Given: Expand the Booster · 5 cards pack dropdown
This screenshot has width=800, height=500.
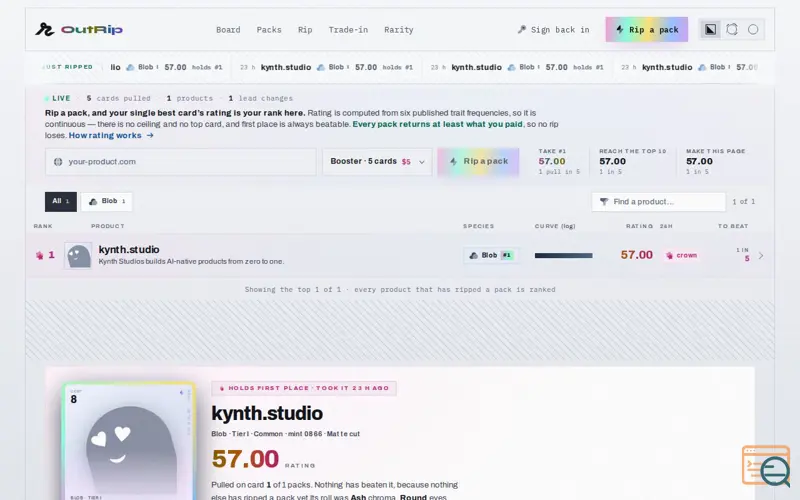Looking at the screenshot, I should coord(377,162).
